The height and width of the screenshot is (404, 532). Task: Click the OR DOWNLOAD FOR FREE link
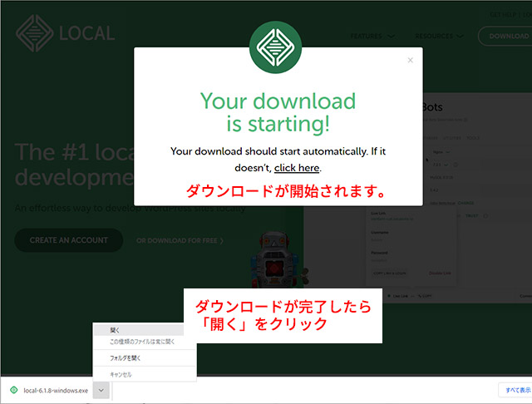[x=180, y=241]
